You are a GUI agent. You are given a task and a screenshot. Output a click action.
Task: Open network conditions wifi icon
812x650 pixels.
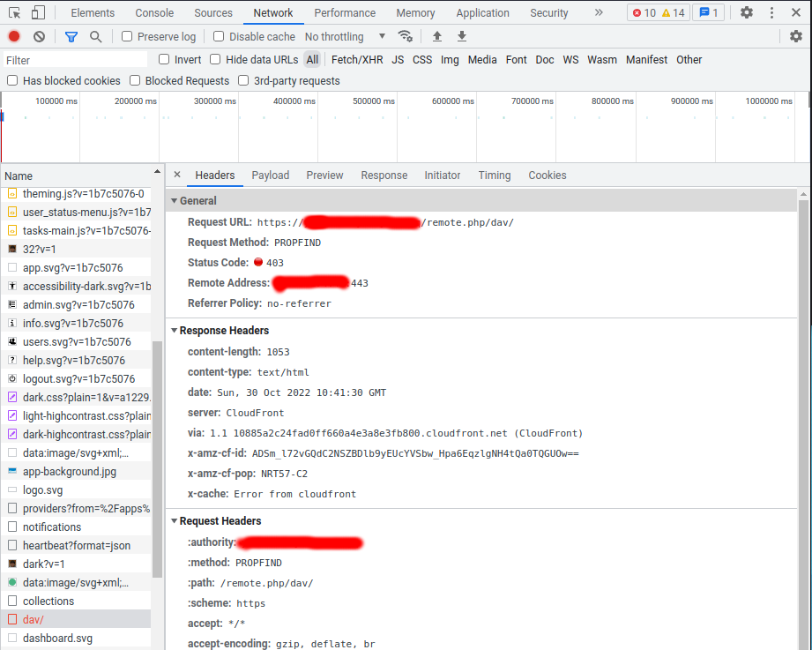pyautogui.click(x=405, y=36)
